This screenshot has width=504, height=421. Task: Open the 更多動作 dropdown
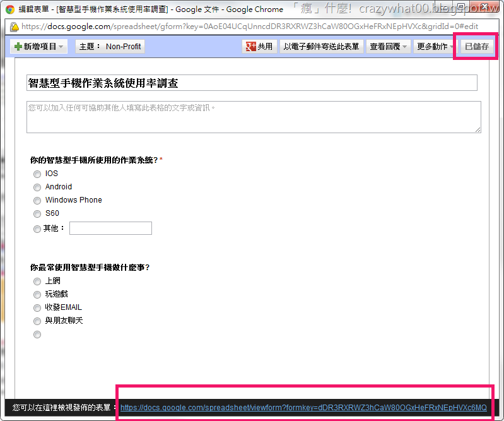tap(435, 47)
